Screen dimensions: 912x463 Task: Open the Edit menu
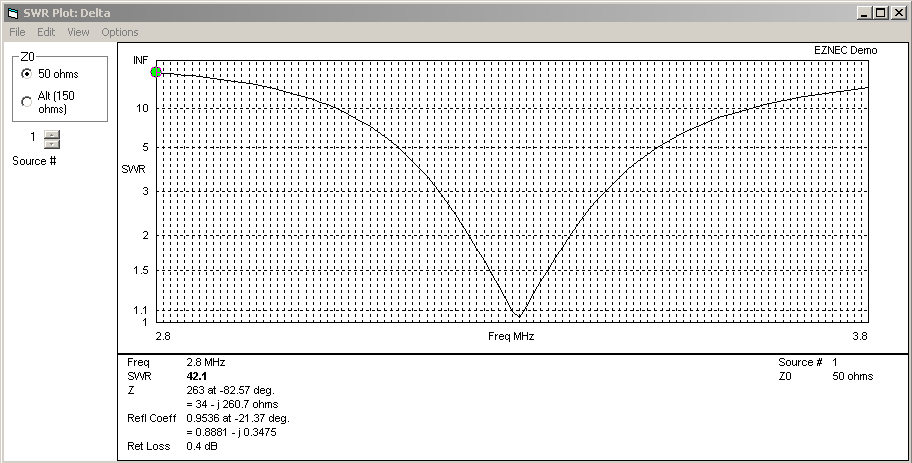[x=46, y=32]
